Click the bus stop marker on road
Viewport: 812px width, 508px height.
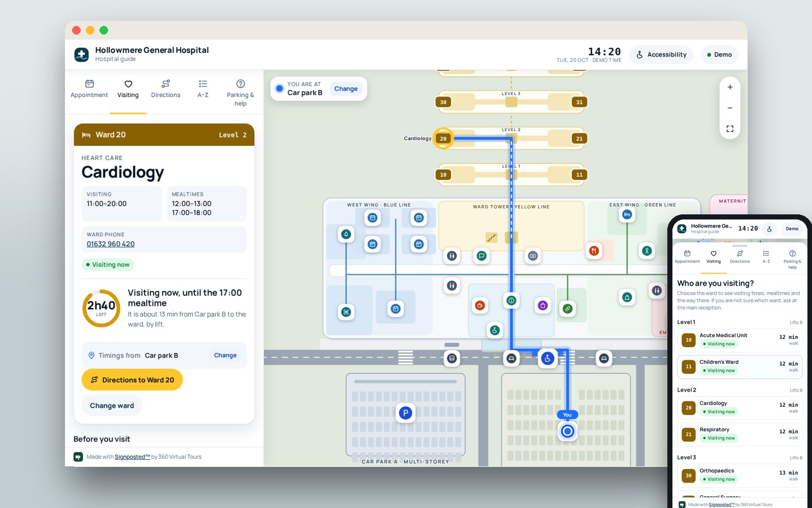(452, 359)
